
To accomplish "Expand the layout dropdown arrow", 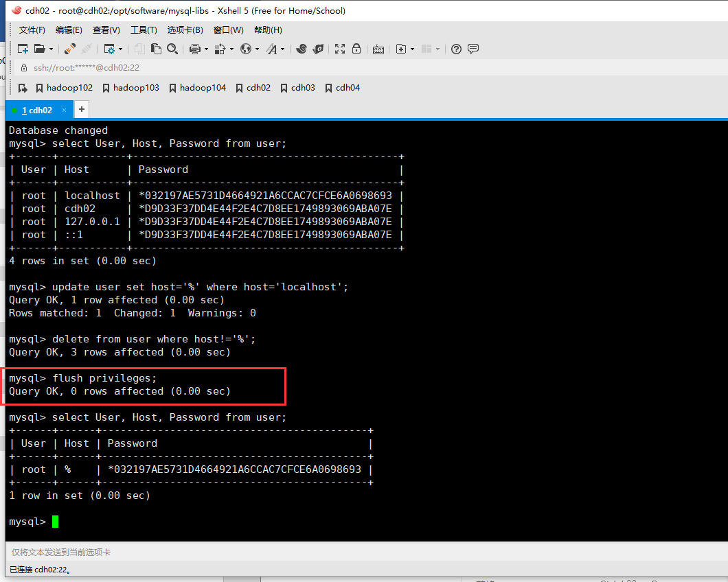I will point(437,49).
